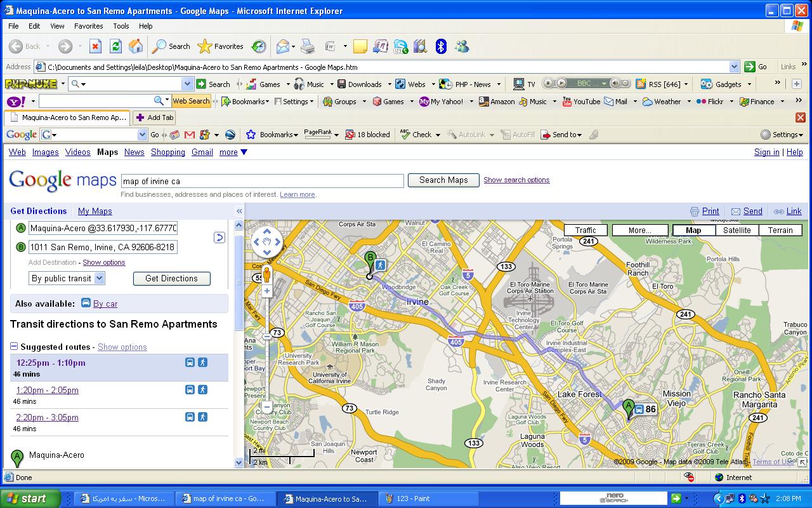Open the By public transit dropdown
The image size is (812, 508).
(x=67, y=278)
